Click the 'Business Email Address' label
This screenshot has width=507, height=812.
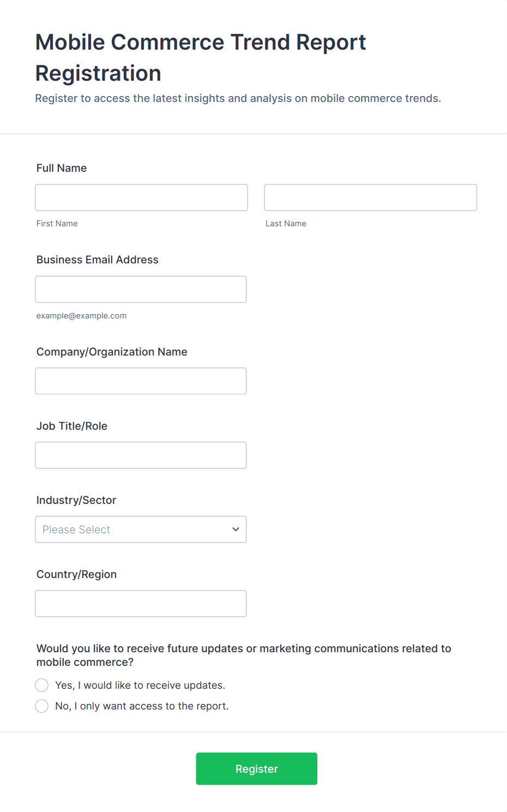click(x=98, y=260)
